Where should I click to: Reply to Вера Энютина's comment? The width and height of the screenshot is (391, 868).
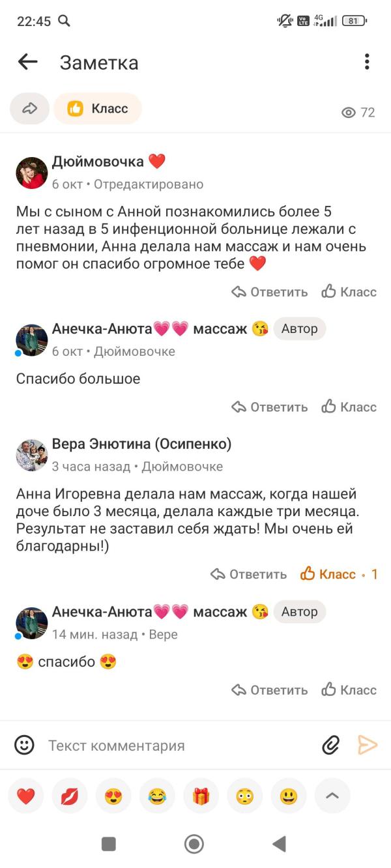coord(249,574)
